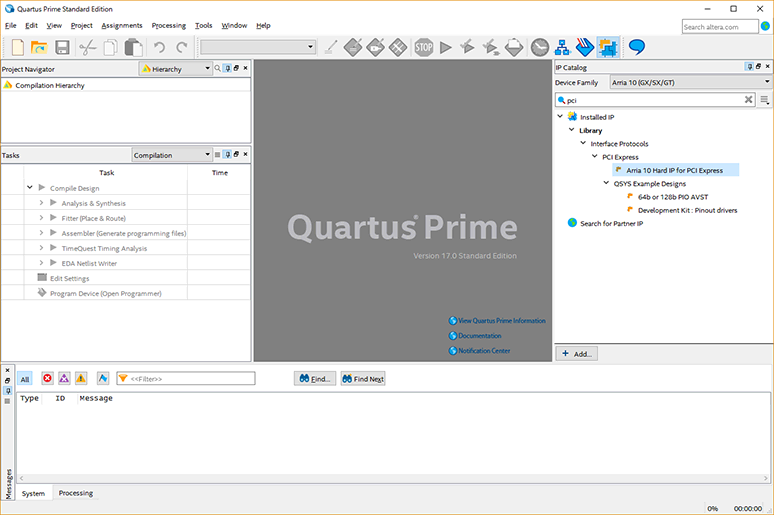774x515 pixels.
Task: Collapse the Compile Design task
Action: click(x=30, y=188)
